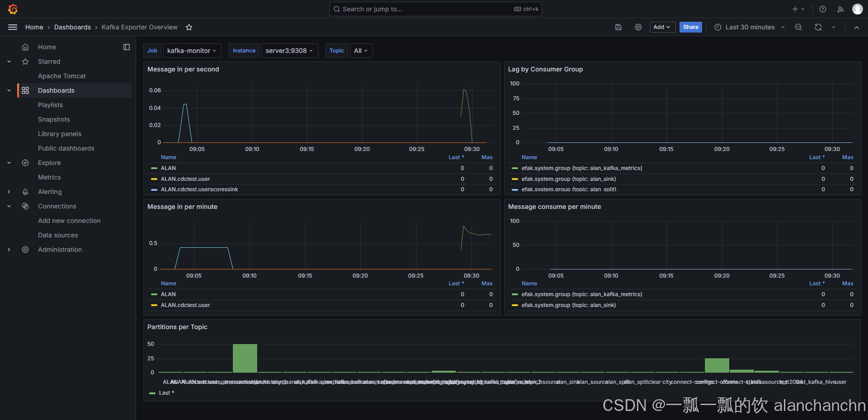Open Apache Tomcat starred dashboard
Image resolution: width=868 pixels, height=420 pixels.
click(62, 76)
